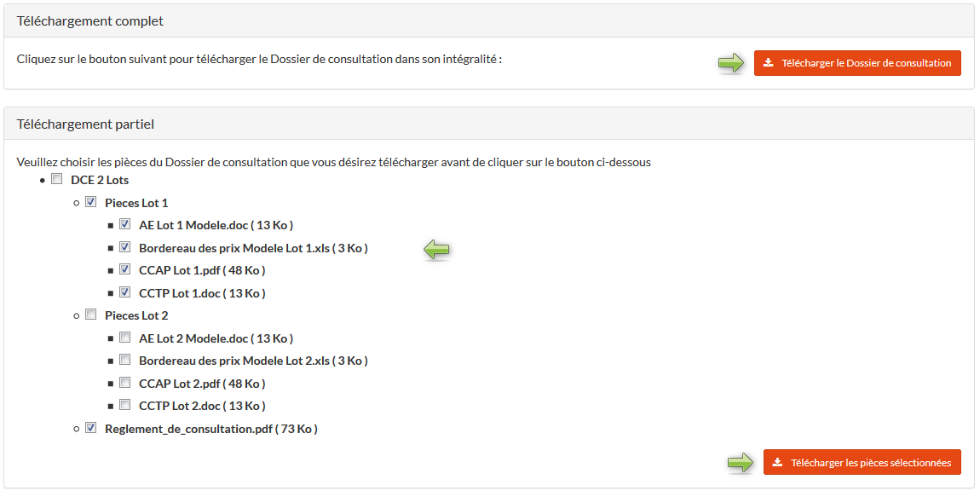Select AE Lot 2 Modele.doc checkbox

(x=125, y=338)
